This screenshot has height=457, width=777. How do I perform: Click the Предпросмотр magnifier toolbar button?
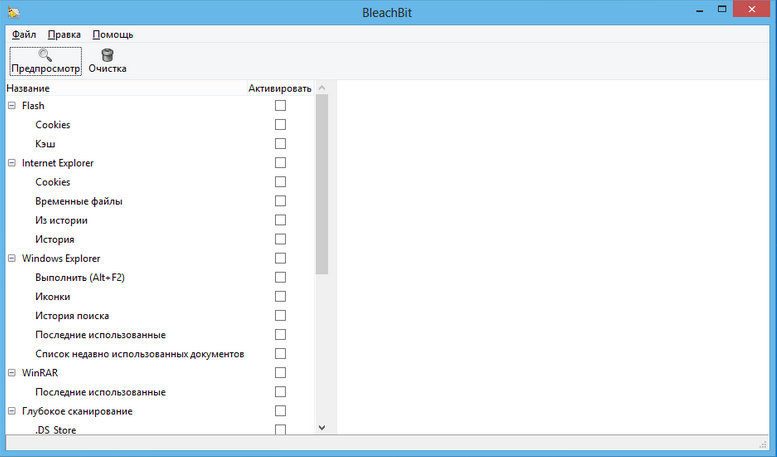point(46,61)
